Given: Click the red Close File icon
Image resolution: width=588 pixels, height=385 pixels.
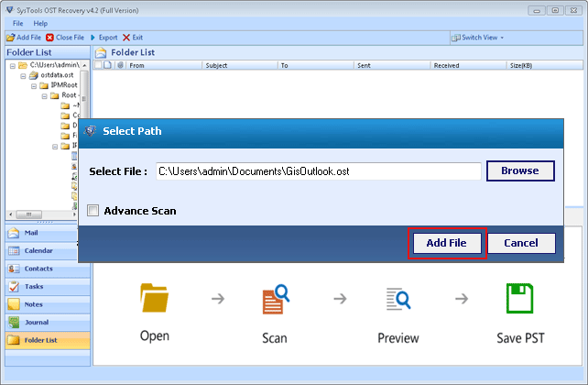Looking at the screenshot, I should pyautogui.click(x=49, y=38).
